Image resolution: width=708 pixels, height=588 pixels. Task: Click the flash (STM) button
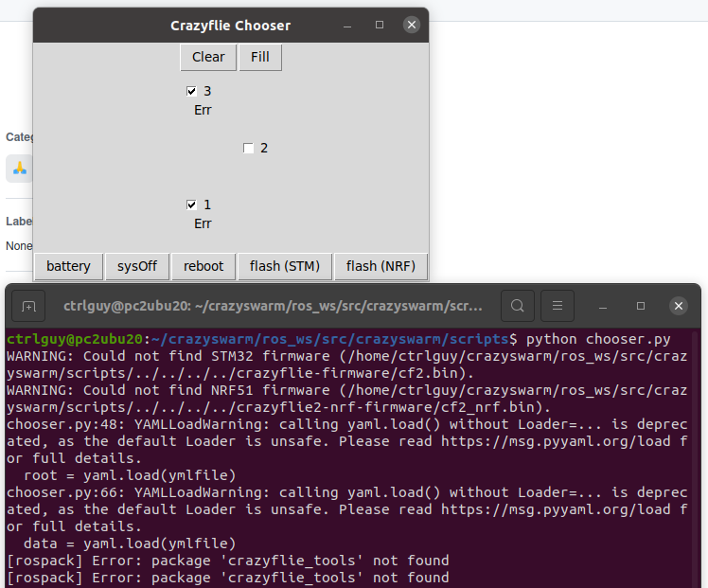(285, 266)
